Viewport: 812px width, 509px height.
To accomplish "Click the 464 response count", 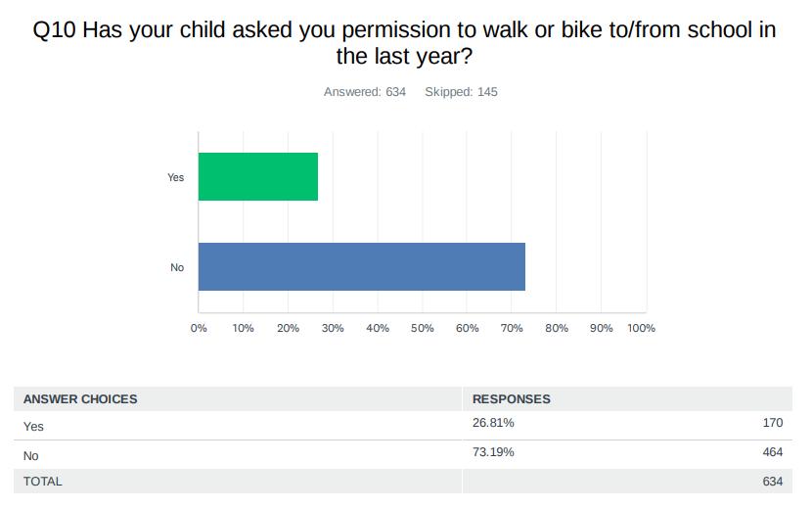I will pyautogui.click(x=772, y=452).
